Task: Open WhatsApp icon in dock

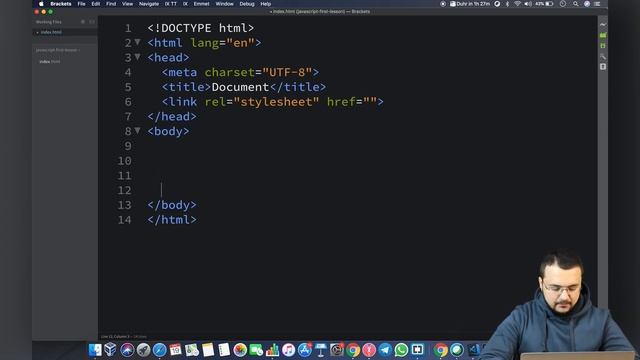Action: point(401,350)
